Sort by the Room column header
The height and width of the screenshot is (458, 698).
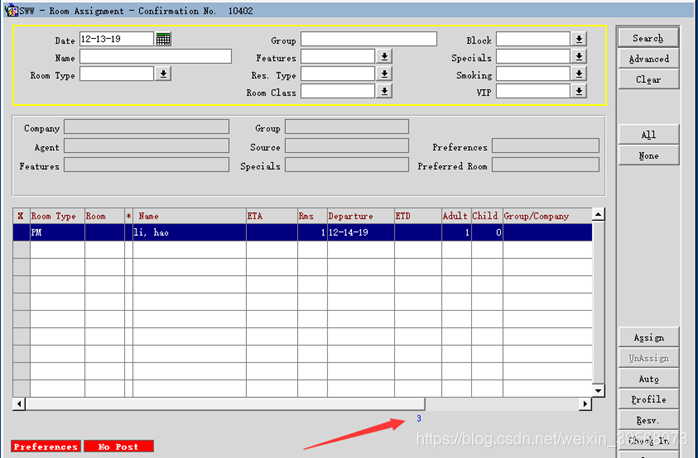click(104, 216)
